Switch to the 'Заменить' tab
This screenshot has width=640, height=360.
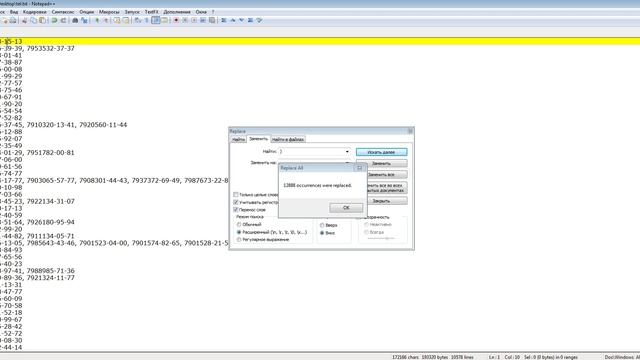click(258, 139)
